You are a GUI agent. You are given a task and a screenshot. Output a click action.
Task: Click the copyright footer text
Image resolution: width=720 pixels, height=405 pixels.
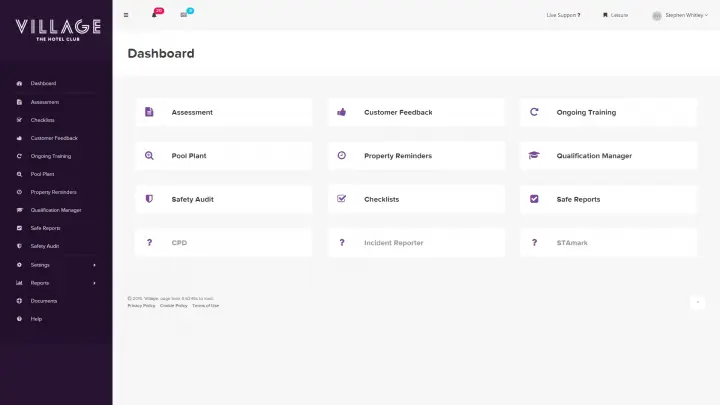(x=170, y=298)
